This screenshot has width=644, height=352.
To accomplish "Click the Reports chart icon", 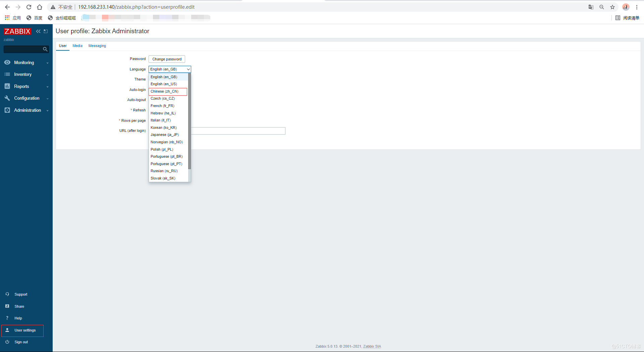I will point(7,86).
